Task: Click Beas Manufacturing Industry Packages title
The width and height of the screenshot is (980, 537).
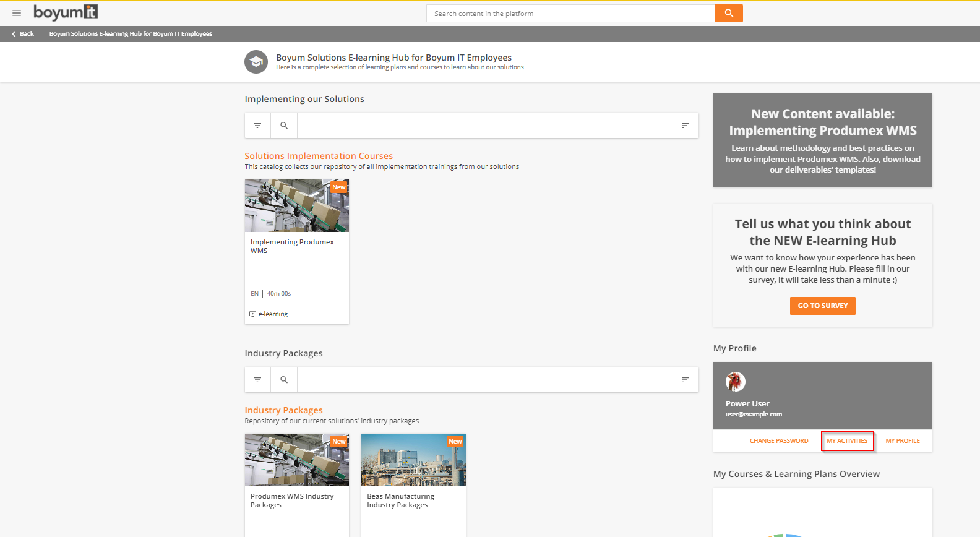Action: click(400, 500)
